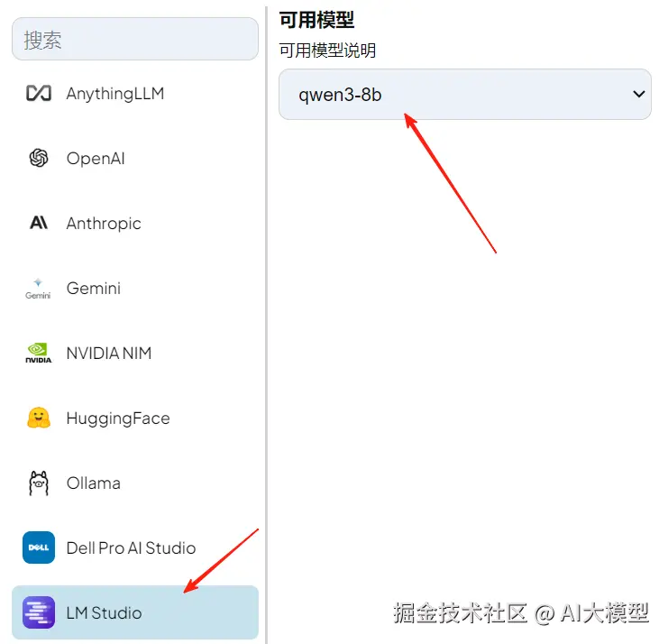
Task: Open the qwen3-8b model dropdown
Action: (465, 94)
